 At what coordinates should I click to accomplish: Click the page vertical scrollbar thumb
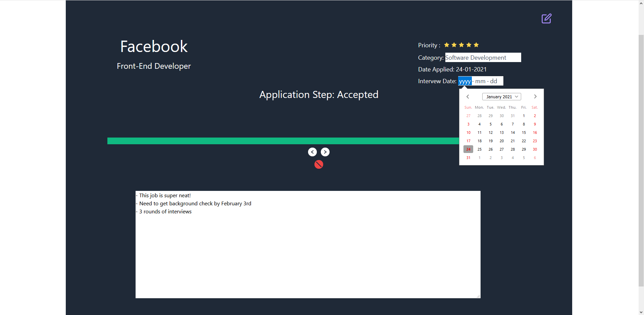pyautogui.click(x=641, y=160)
